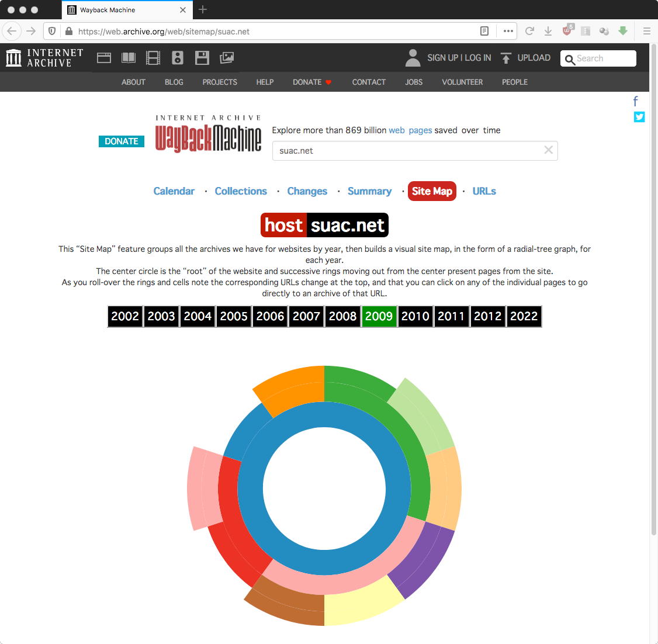The width and height of the screenshot is (658, 644).
Task: Click the teal DONATE button
Action: tap(122, 141)
